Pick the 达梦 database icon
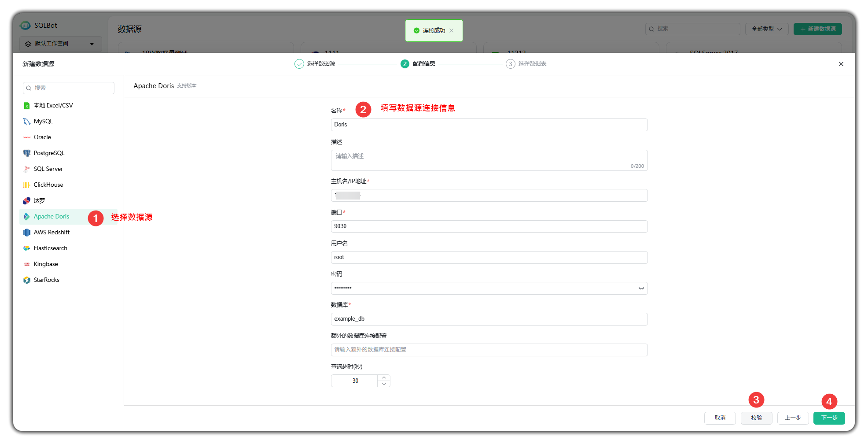 [x=26, y=201]
